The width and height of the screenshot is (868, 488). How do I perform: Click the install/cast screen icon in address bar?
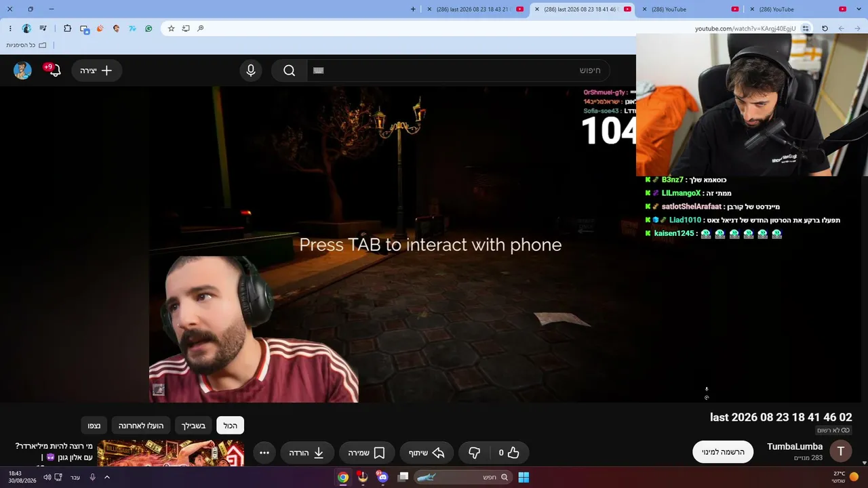[186, 28]
